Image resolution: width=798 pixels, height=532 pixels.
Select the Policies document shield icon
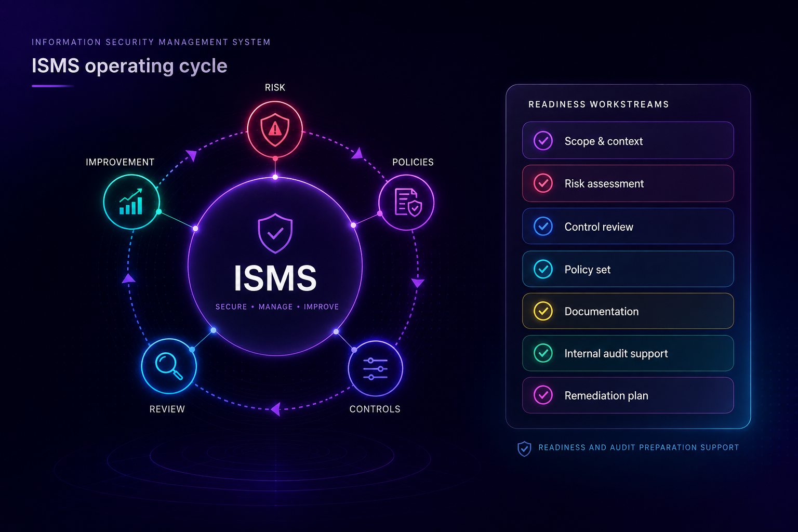[408, 202]
